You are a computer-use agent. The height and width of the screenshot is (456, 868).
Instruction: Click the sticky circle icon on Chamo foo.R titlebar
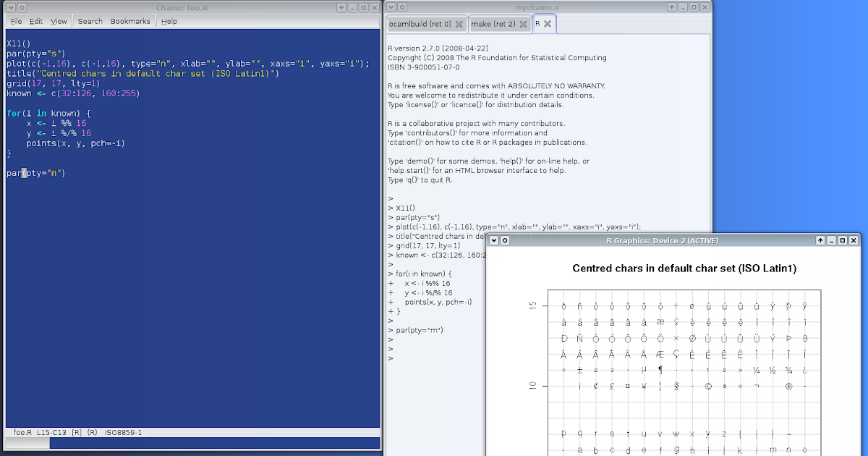click(x=22, y=7)
